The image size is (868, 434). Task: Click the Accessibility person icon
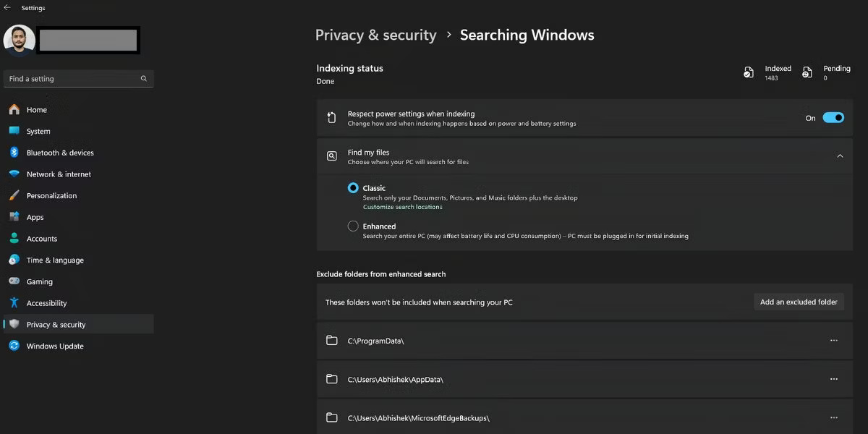(15, 302)
